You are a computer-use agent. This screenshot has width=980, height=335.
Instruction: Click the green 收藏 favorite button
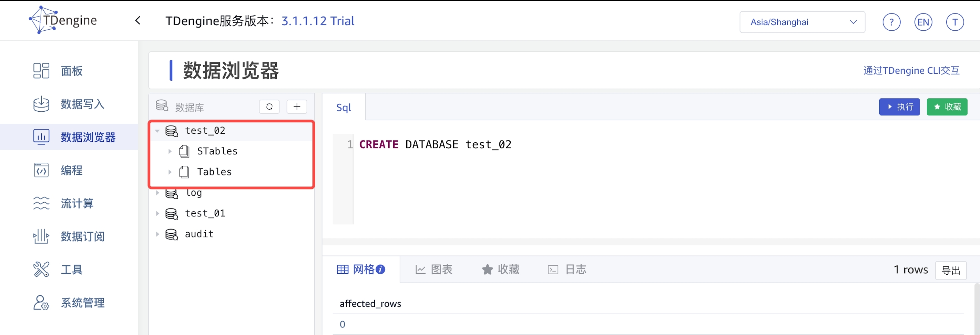point(947,107)
